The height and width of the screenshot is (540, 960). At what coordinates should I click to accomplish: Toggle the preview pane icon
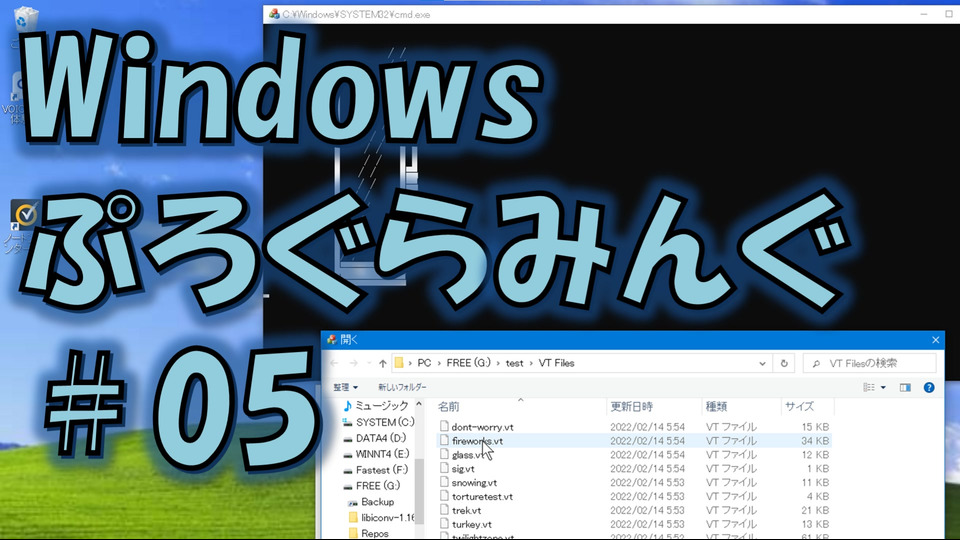pyautogui.click(x=905, y=388)
